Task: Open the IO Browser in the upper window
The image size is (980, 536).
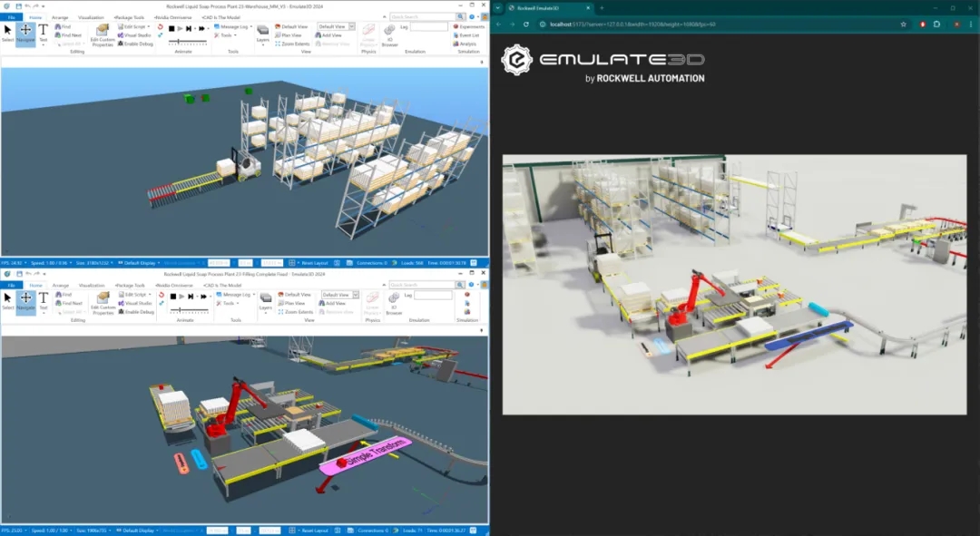Action: (x=389, y=35)
